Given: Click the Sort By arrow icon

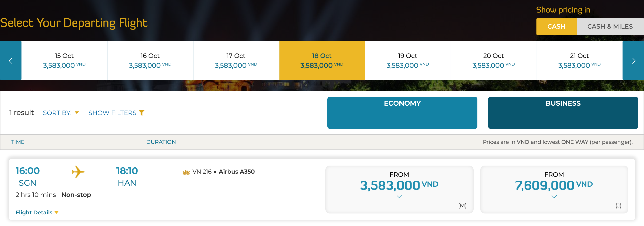Looking at the screenshot, I should pyautogui.click(x=77, y=113).
